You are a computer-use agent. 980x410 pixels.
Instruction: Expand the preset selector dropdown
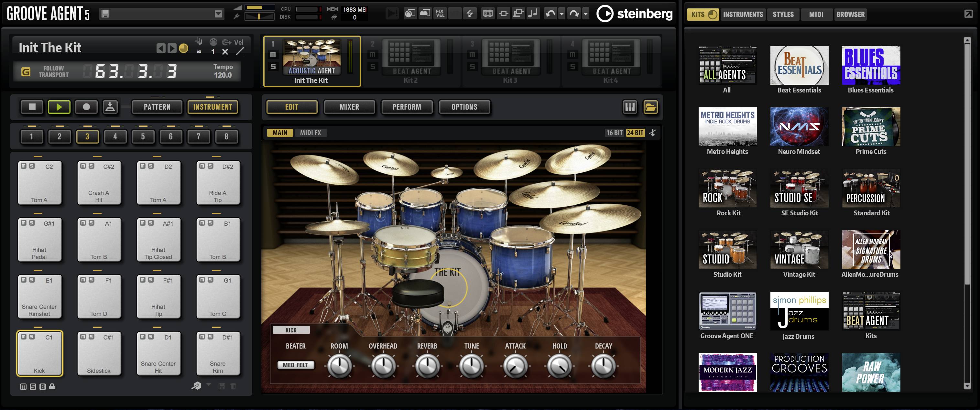(x=218, y=14)
